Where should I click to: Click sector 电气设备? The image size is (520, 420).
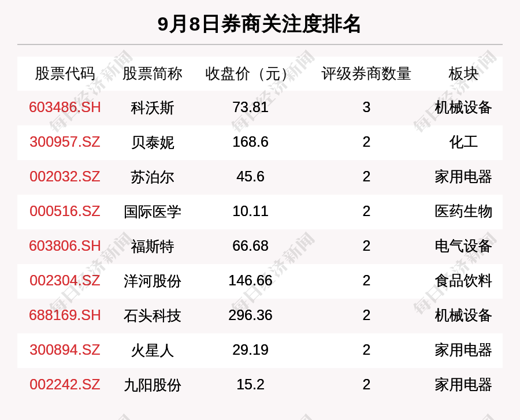(463, 246)
